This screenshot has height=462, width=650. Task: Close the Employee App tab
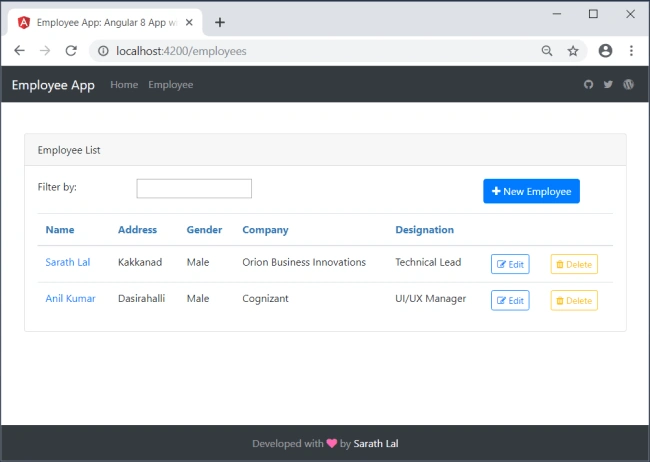[189, 22]
